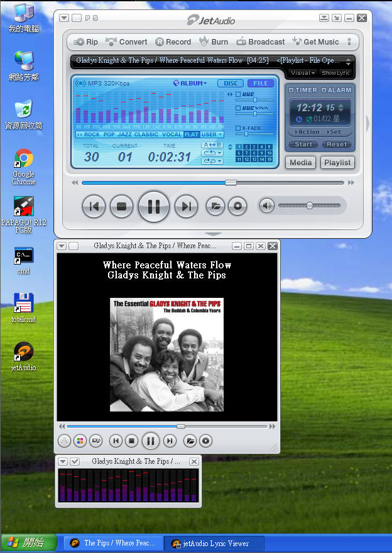Expand the Action menu in timer panel
392x553 pixels.
[307, 132]
